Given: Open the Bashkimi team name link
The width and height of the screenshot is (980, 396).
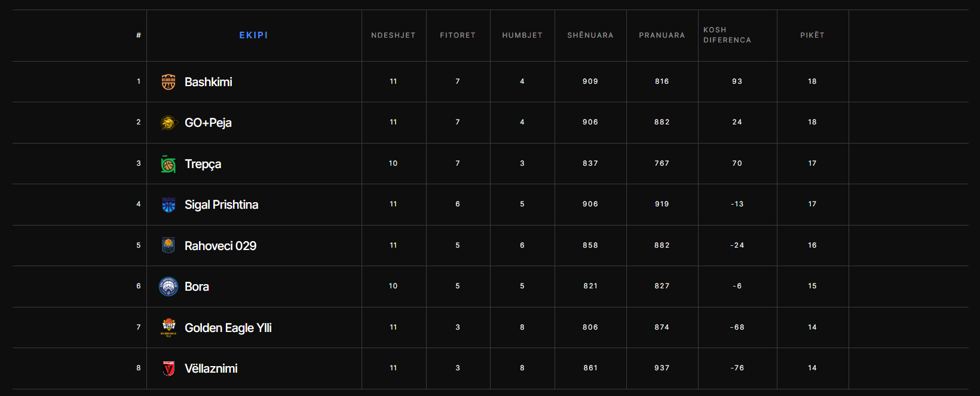Looking at the screenshot, I should pos(208,82).
